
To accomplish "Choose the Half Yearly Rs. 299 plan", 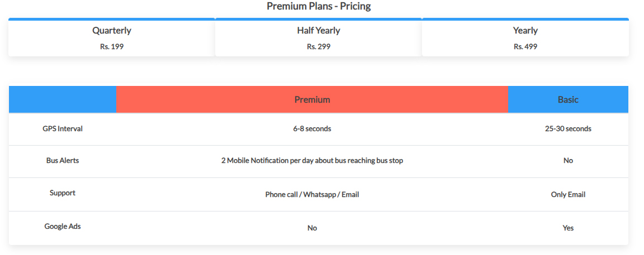I will [319, 37].
